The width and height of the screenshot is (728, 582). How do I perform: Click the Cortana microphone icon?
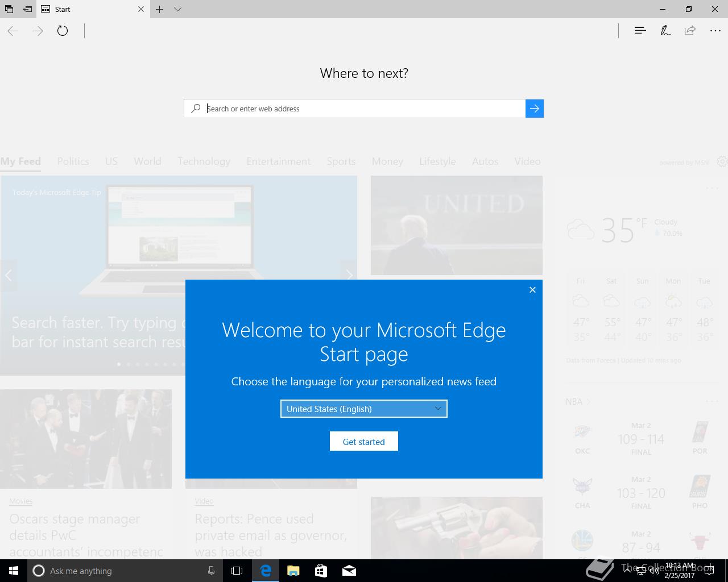211,571
